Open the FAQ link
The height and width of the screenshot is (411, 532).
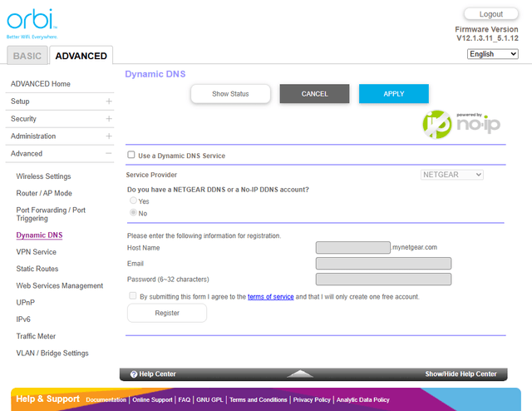(185, 400)
